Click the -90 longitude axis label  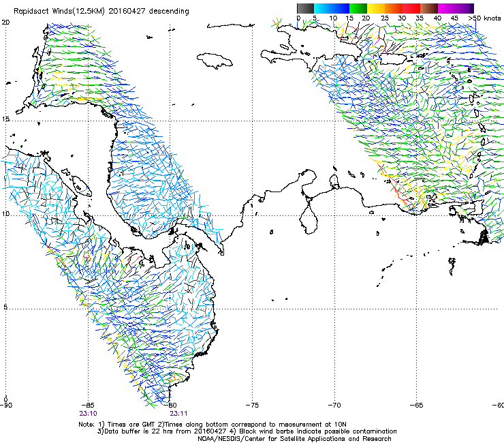pos(6,405)
